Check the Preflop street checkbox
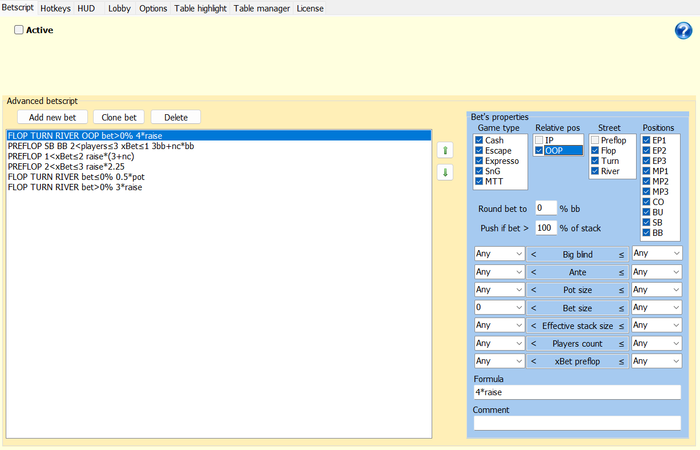 (x=596, y=140)
